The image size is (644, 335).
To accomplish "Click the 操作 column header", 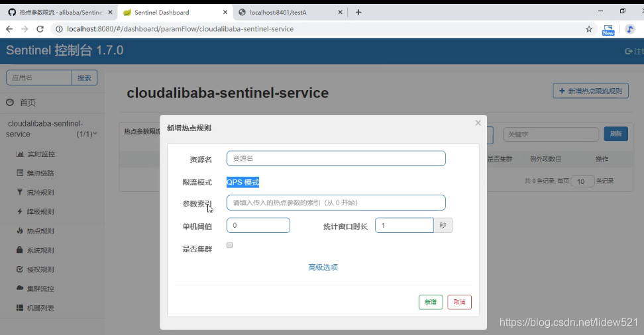I will click(x=602, y=159).
